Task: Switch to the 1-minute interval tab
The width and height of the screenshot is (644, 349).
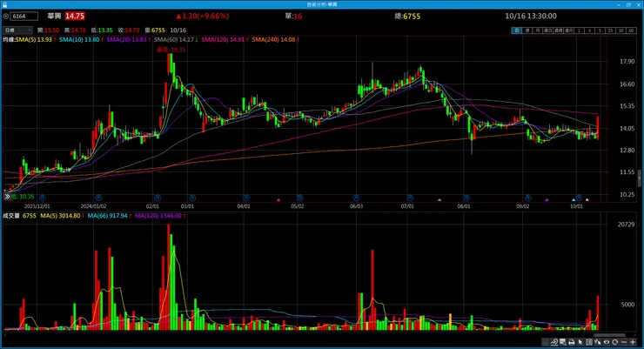Action: coord(579,30)
